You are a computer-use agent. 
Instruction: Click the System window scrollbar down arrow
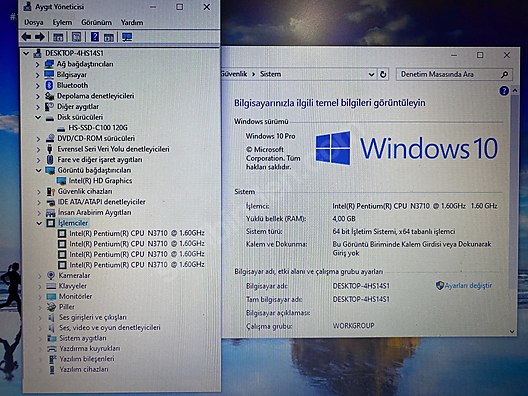tap(512, 332)
